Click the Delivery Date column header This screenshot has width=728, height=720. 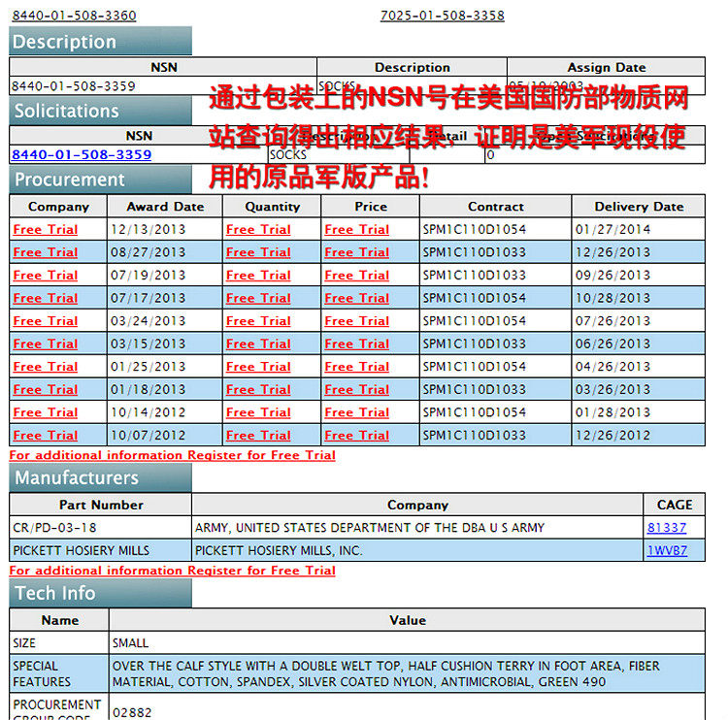coord(639,207)
